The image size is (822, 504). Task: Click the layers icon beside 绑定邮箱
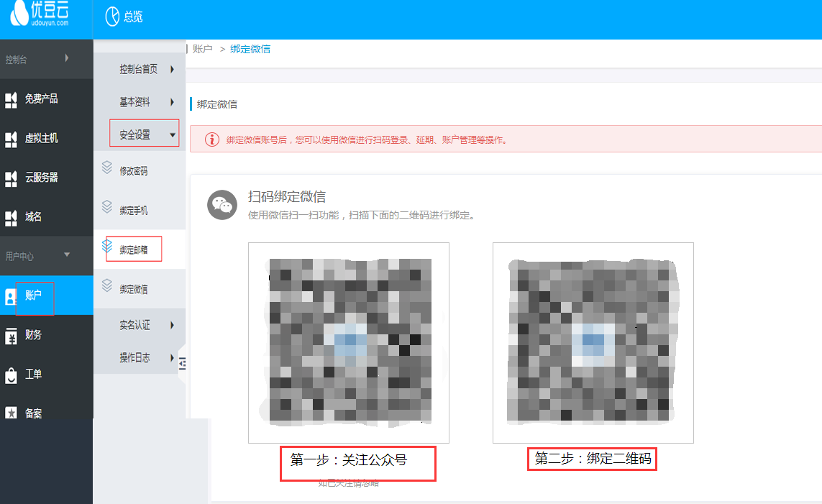[107, 246]
